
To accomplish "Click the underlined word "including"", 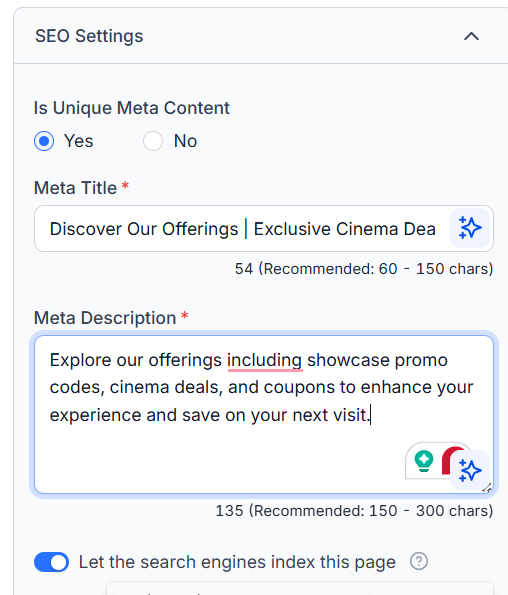I will click(265, 360).
